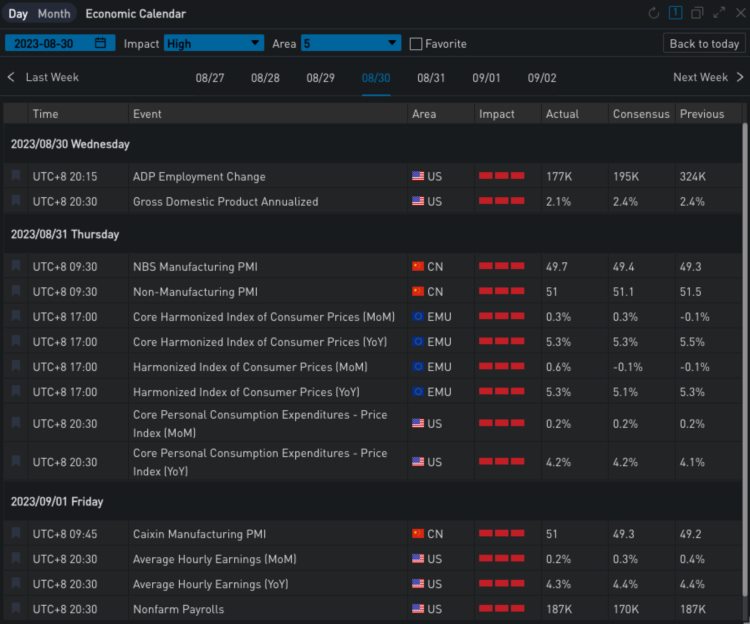The image size is (750, 624).
Task: Enable the Favorite checkbox filter
Action: click(x=417, y=44)
